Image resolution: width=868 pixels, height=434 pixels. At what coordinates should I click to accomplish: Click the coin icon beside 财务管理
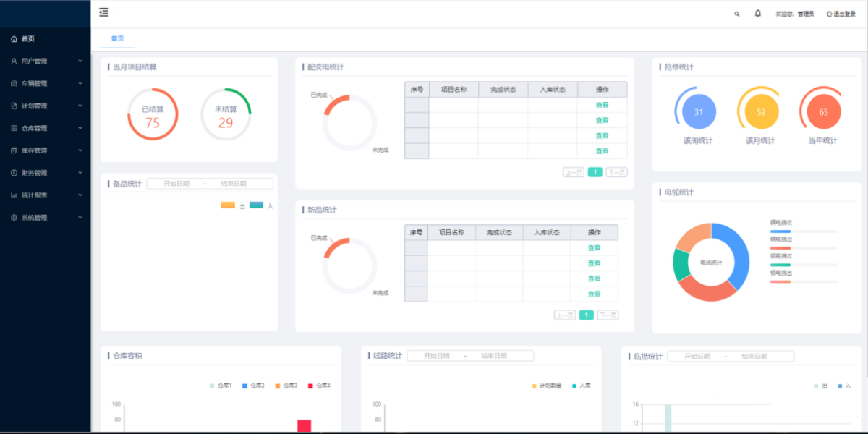pos(14,173)
